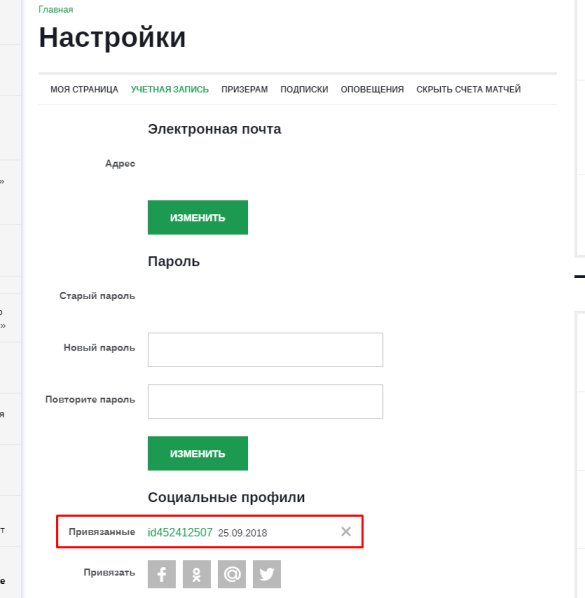Click the Настройки page heading
585x598 pixels.
point(112,38)
